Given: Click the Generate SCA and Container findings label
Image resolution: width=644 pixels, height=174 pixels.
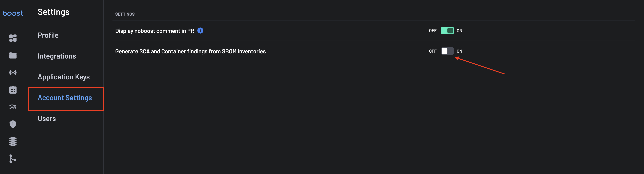Looking at the screenshot, I should [190, 51].
